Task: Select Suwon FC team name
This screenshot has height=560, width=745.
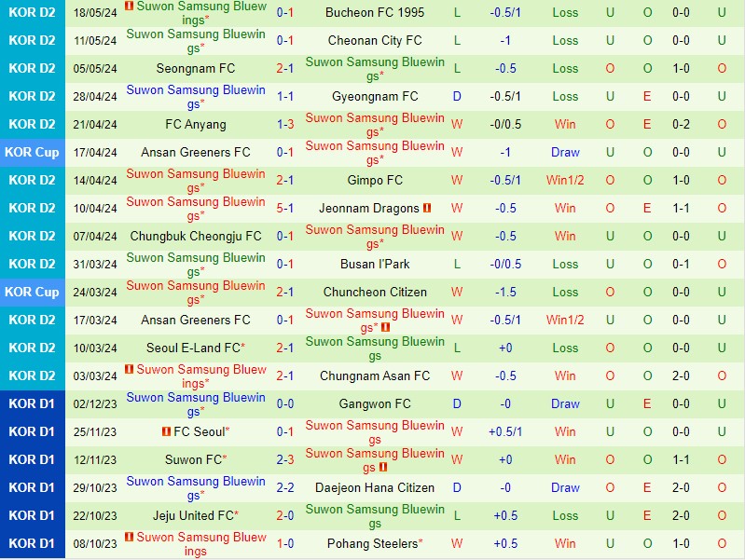Action: pyautogui.click(x=193, y=459)
